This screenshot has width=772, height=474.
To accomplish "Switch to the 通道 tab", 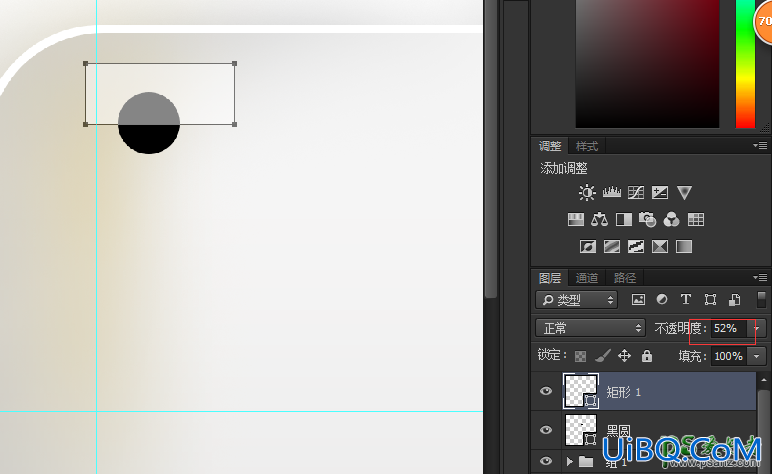I will [587, 278].
